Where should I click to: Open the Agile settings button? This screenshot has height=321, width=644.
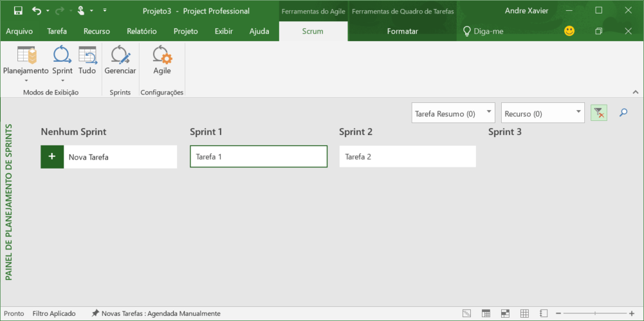point(162,60)
